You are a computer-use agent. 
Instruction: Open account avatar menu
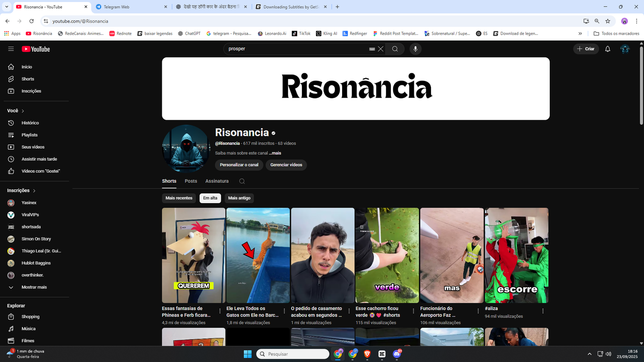[625, 49]
